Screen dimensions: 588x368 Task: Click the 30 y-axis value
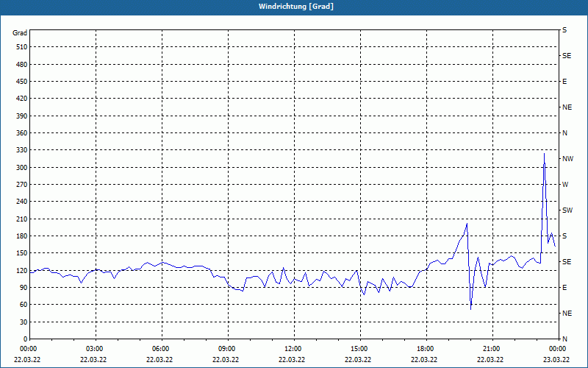pos(24,322)
